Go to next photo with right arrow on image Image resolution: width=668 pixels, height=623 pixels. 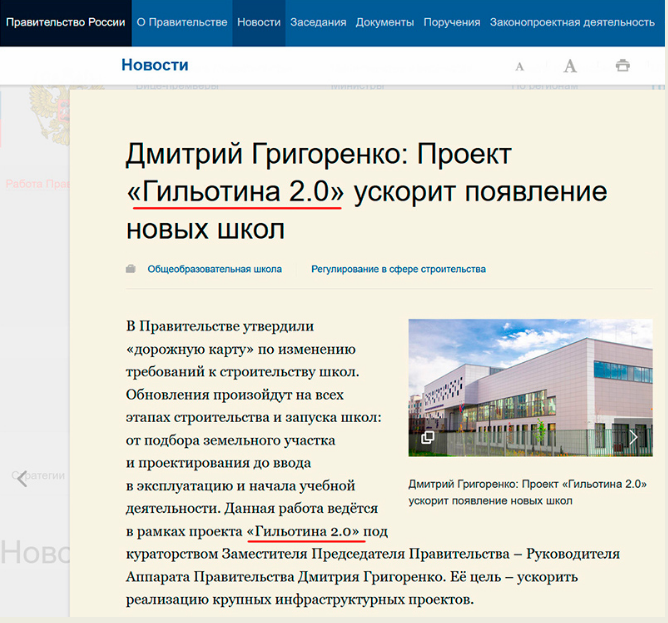[x=633, y=437]
